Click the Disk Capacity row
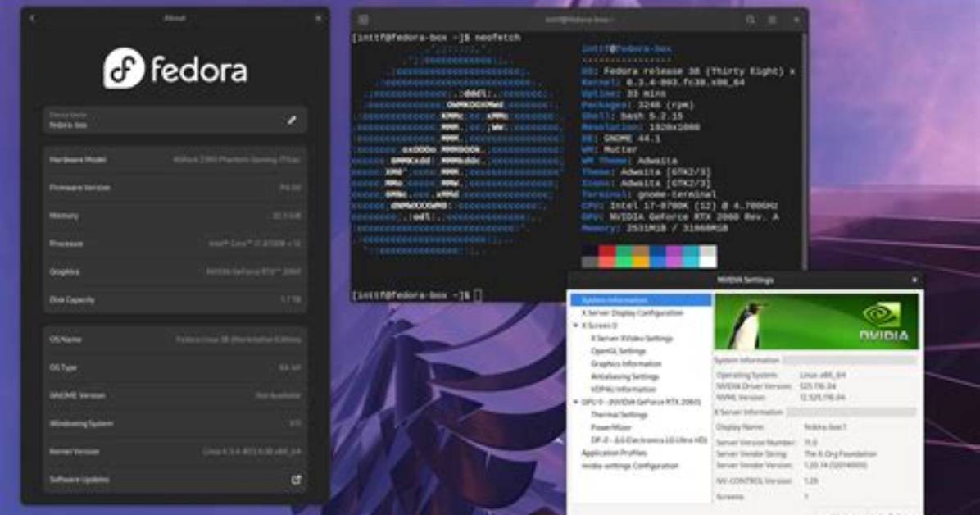This screenshot has height=515, width=980. [175, 300]
